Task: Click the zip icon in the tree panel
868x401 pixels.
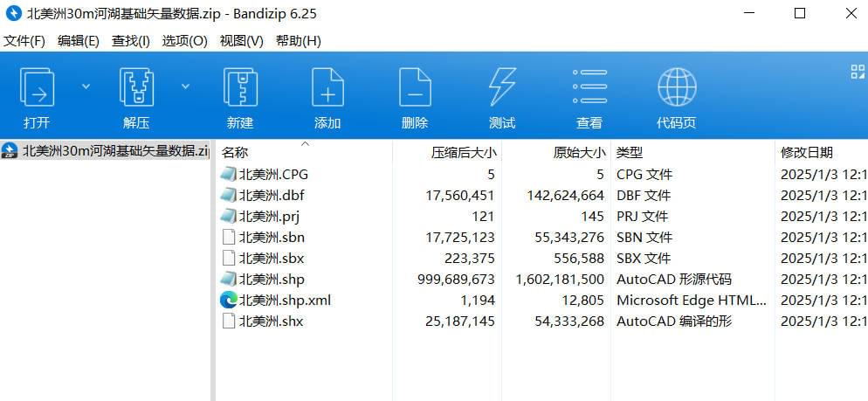Action: click(x=10, y=150)
